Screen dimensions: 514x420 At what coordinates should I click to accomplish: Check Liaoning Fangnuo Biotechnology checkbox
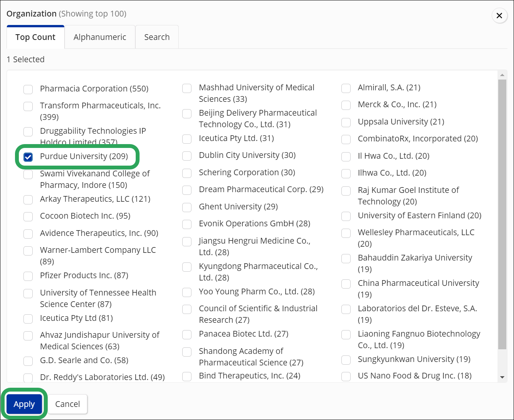(x=346, y=334)
